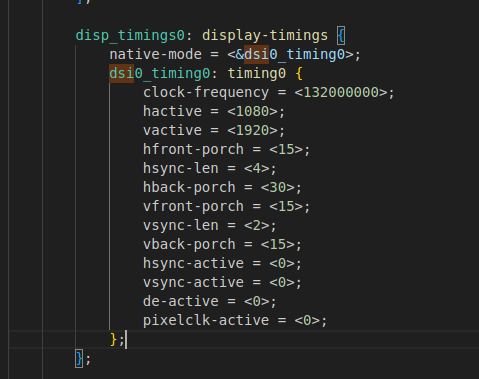Screen dimensions: 479x379
Task: Click the native-mode property name
Action: (x=156, y=54)
